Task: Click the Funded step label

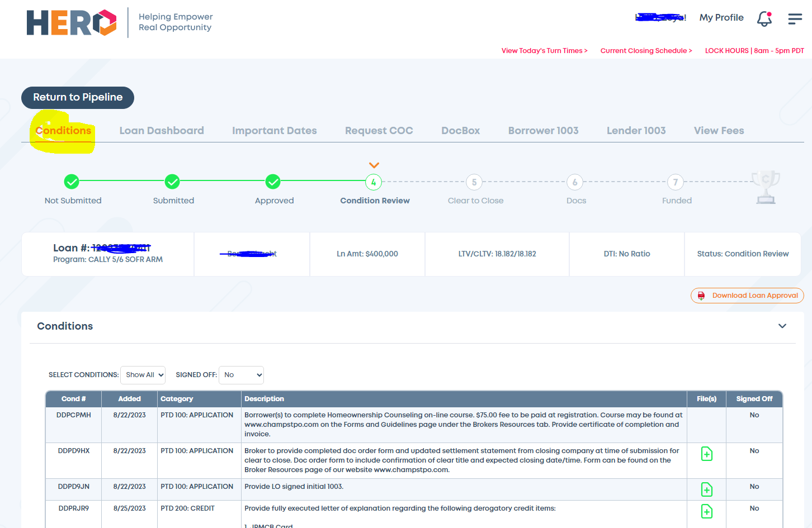Action: point(677,201)
